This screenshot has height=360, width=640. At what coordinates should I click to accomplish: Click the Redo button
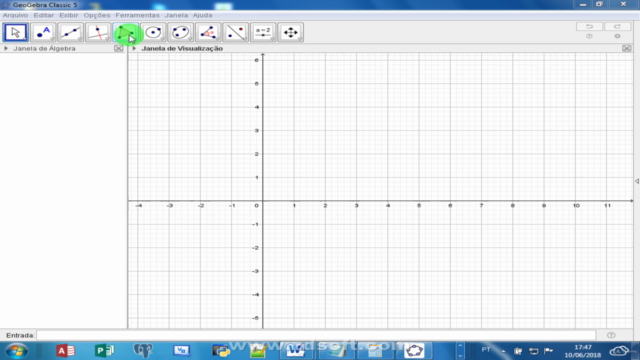pyautogui.click(x=618, y=27)
